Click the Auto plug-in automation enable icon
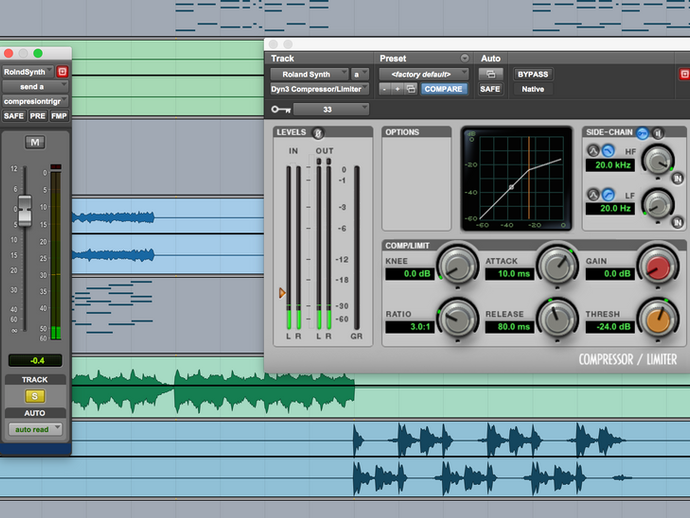The height and width of the screenshot is (518, 690). 490,74
